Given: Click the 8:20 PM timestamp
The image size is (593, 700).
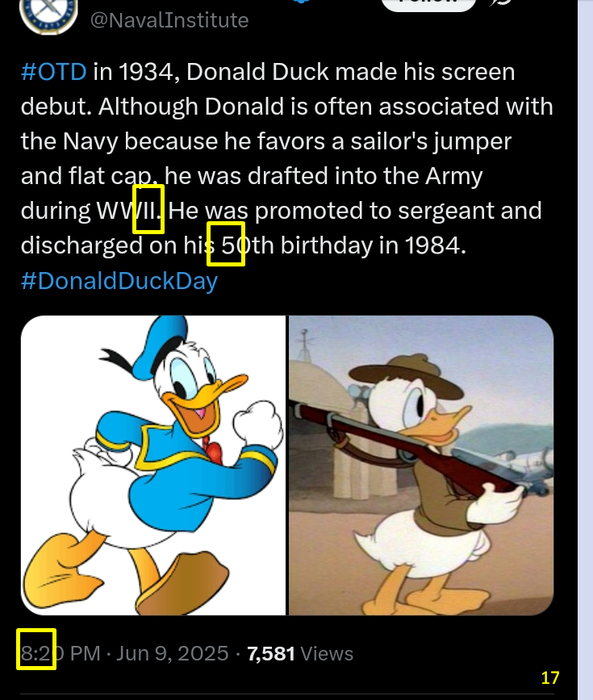Looking at the screenshot, I should click(61, 653).
